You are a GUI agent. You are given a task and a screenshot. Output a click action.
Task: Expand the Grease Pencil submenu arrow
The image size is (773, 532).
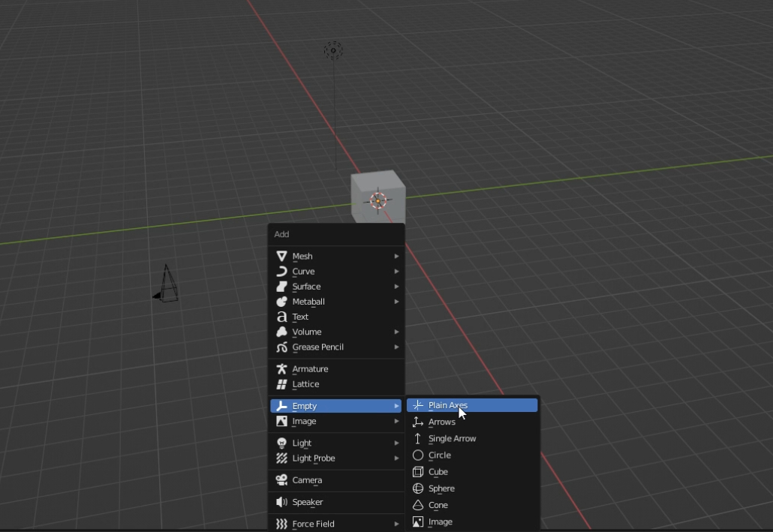(x=396, y=347)
